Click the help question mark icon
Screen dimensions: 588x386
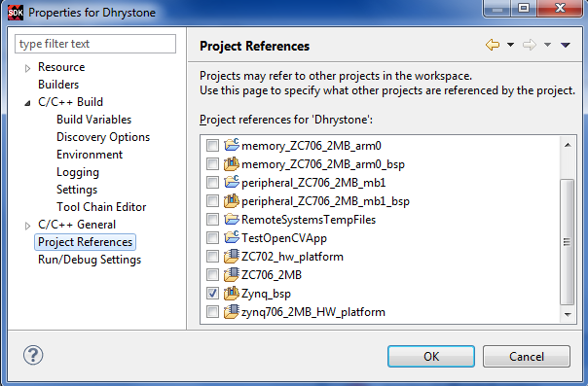33,355
